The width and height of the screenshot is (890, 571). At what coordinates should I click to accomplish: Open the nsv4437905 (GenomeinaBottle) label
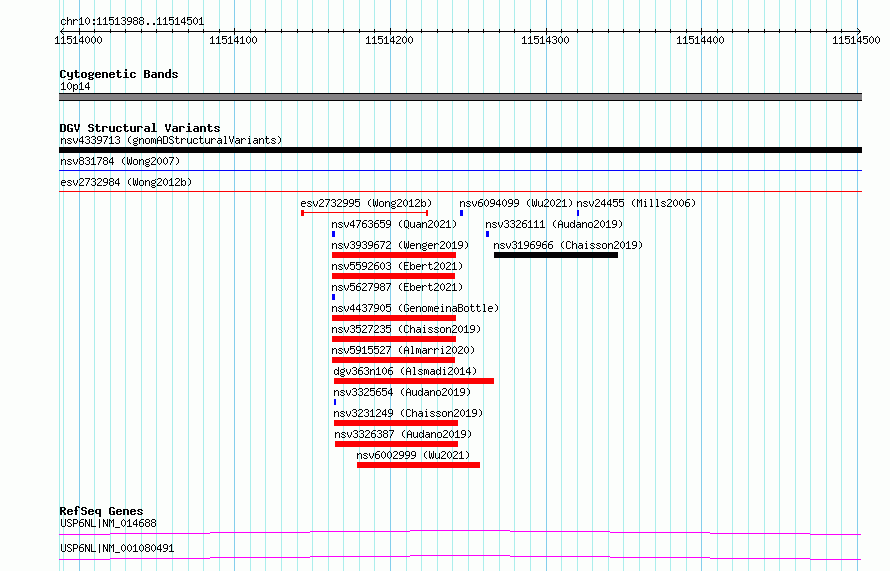[x=415, y=308]
